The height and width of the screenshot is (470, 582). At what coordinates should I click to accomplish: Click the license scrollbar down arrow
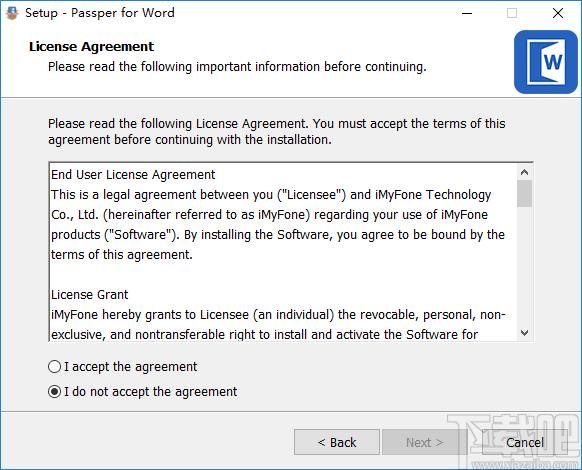[x=524, y=333]
